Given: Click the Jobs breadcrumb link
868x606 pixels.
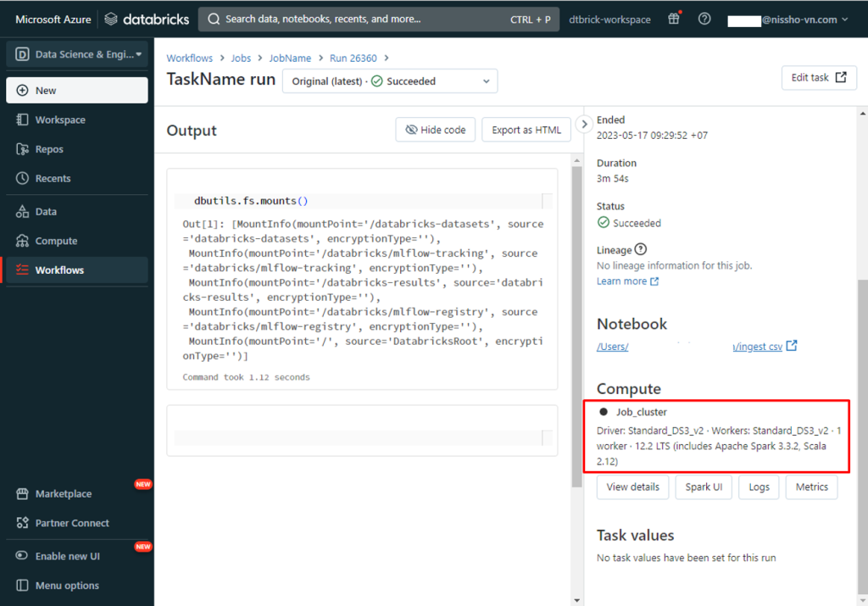Looking at the screenshot, I should [241, 58].
